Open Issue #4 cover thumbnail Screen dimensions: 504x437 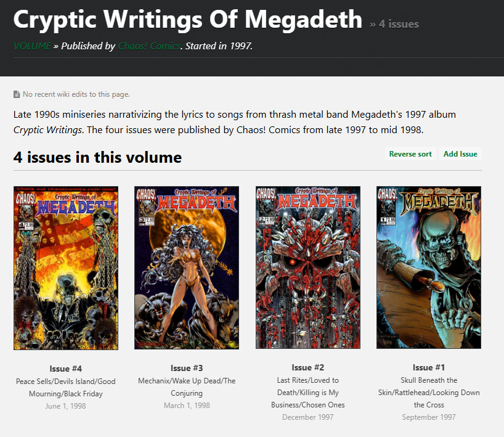[66, 268]
